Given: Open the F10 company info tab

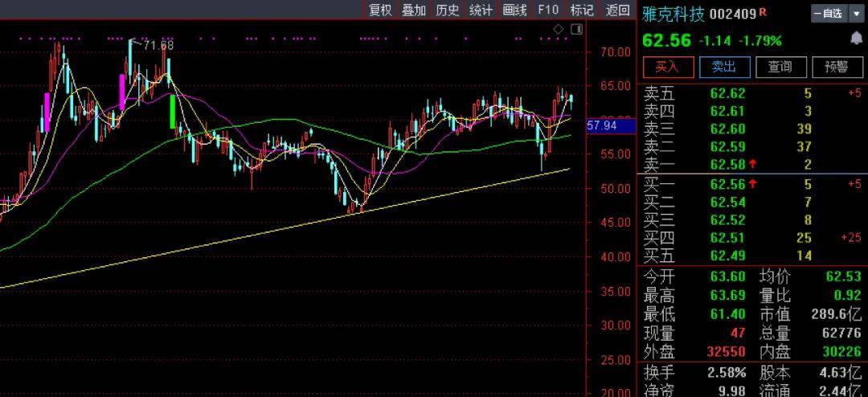Looking at the screenshot, I should (548, 10).
